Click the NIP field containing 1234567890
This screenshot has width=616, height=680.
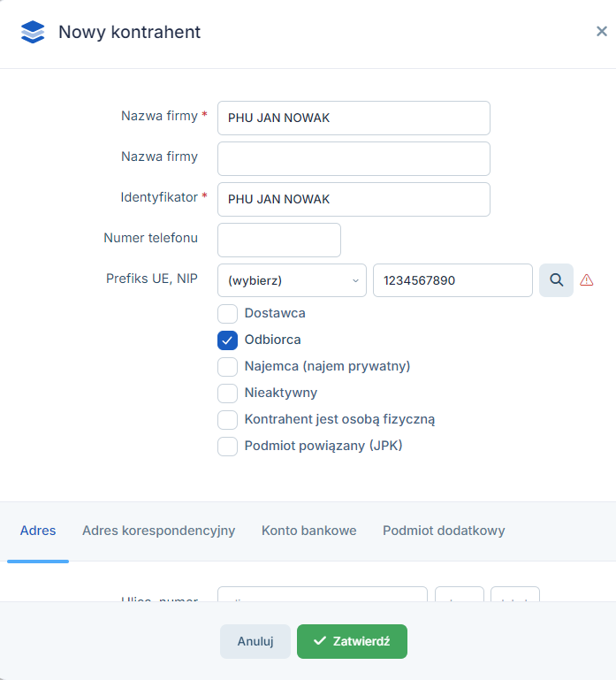coord(452,280)
